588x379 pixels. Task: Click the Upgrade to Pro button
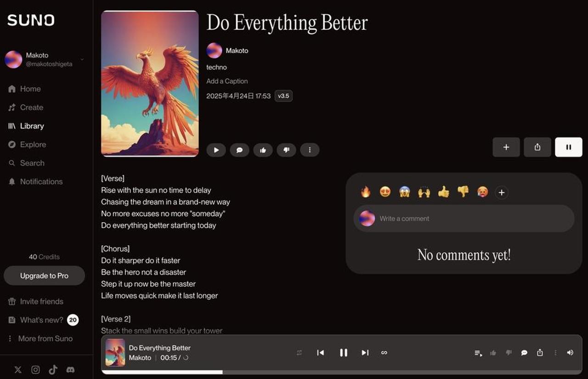(x=44, y=276)
